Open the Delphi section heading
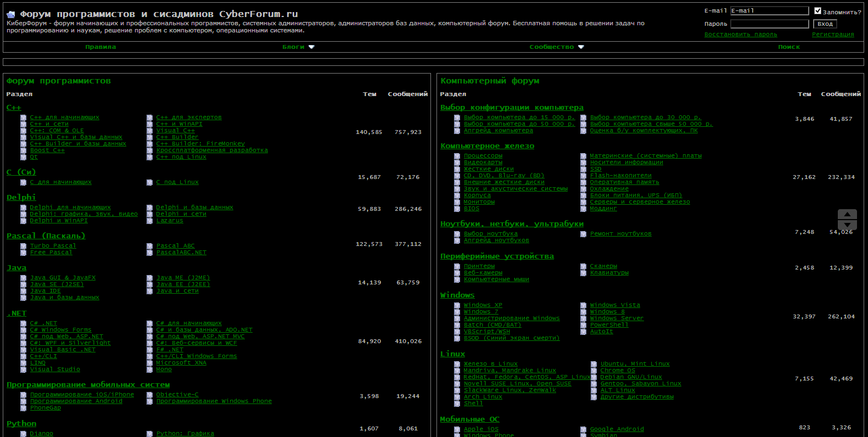 (21, 198)
